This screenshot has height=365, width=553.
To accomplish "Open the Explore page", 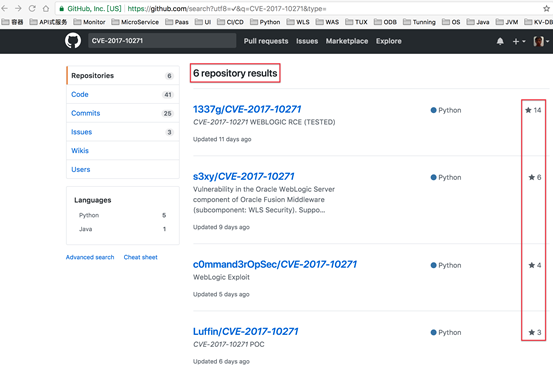I will click(x=389, y=41).
